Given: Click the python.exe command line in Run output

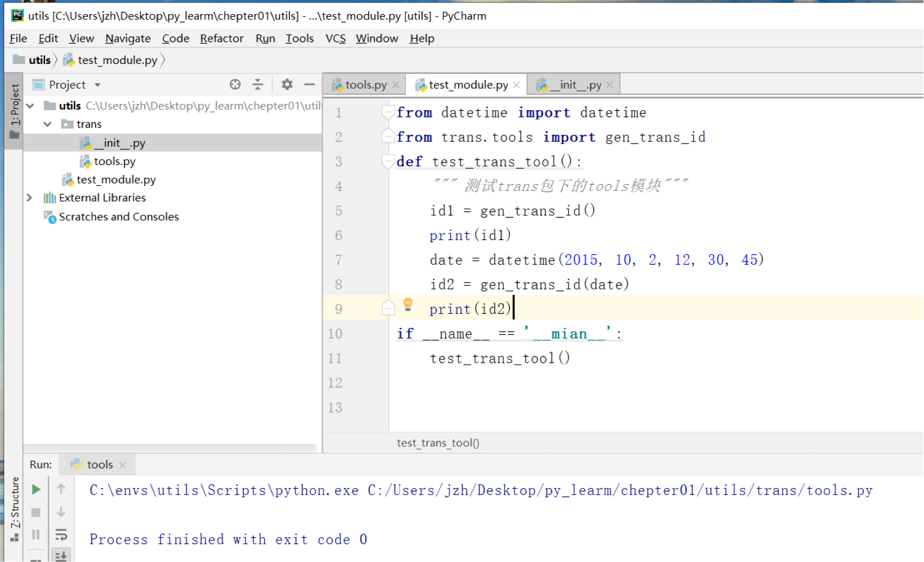Looking at the screenshot, I should 481,491.
